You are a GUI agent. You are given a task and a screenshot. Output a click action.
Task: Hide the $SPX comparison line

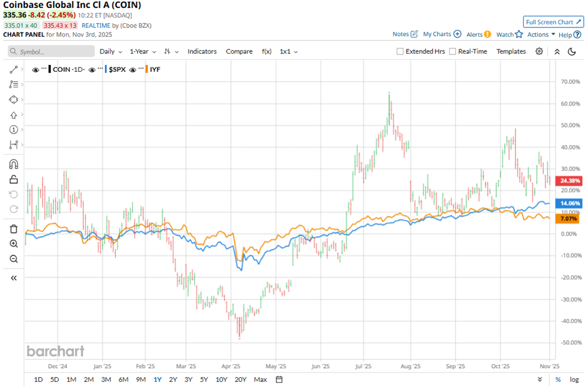(92, 69)
